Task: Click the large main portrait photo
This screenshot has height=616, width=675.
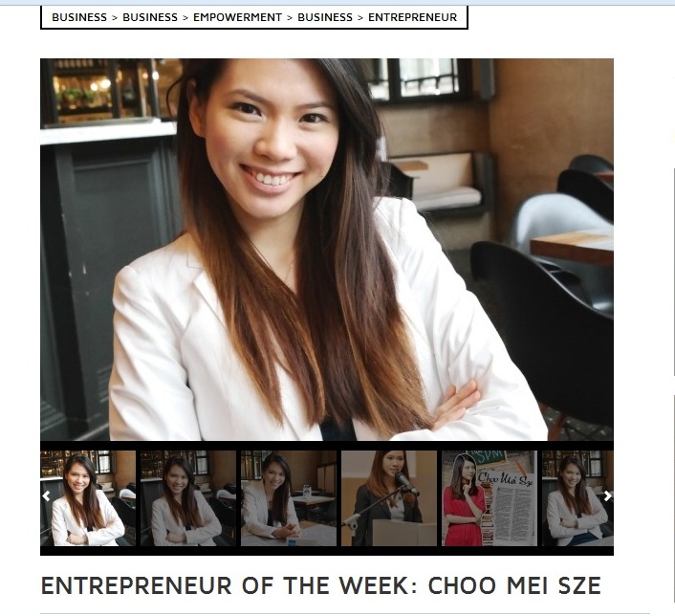Action: (x=327, y=250)
